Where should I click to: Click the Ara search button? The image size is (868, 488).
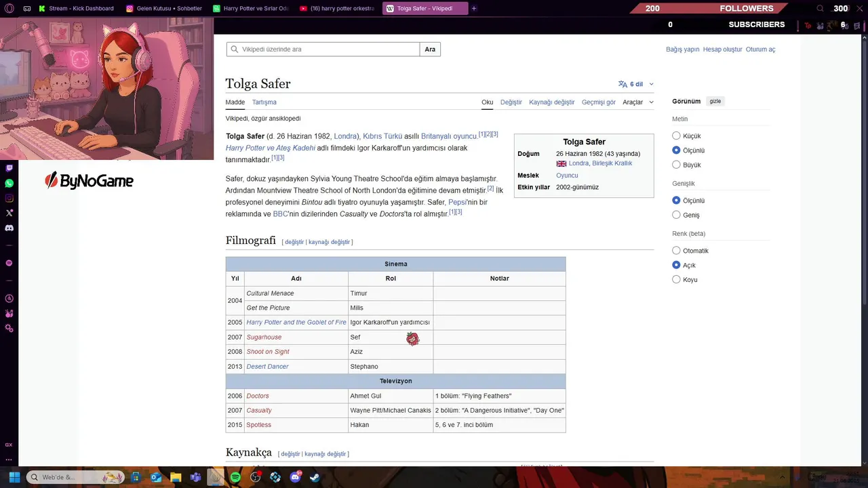click(430, 49)
